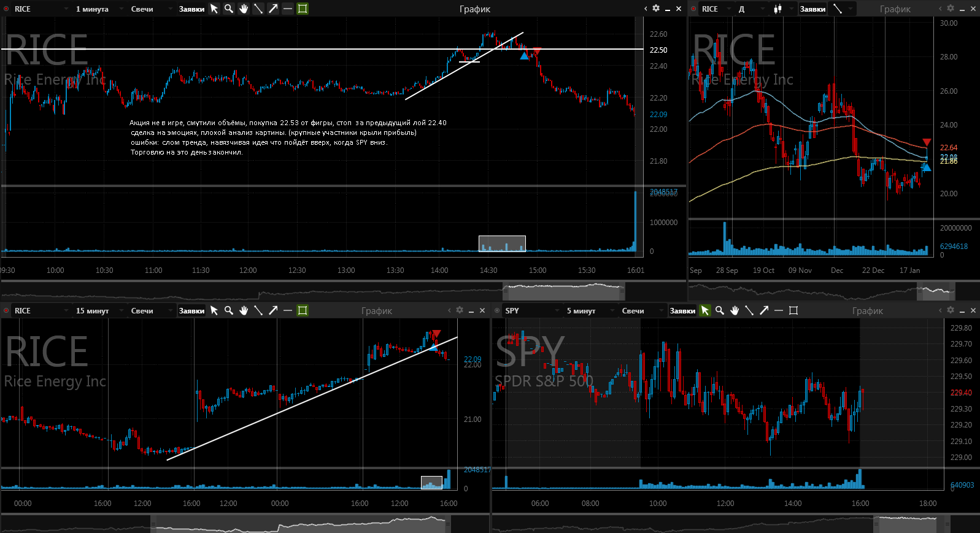Choose the horizontal line tool in the 1-minute RICE chart
This screenshot has height=533, width=980.
tap(288, 9)
